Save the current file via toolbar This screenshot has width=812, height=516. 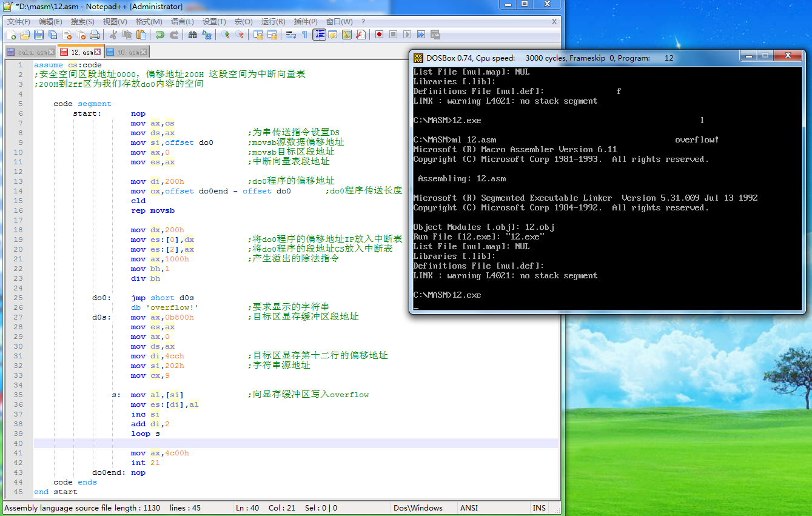(x=39, y=35)
